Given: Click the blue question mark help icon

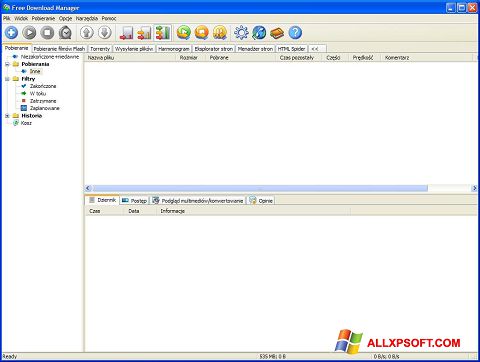Looking at the screenshot, I should click(x=295, y=33).
